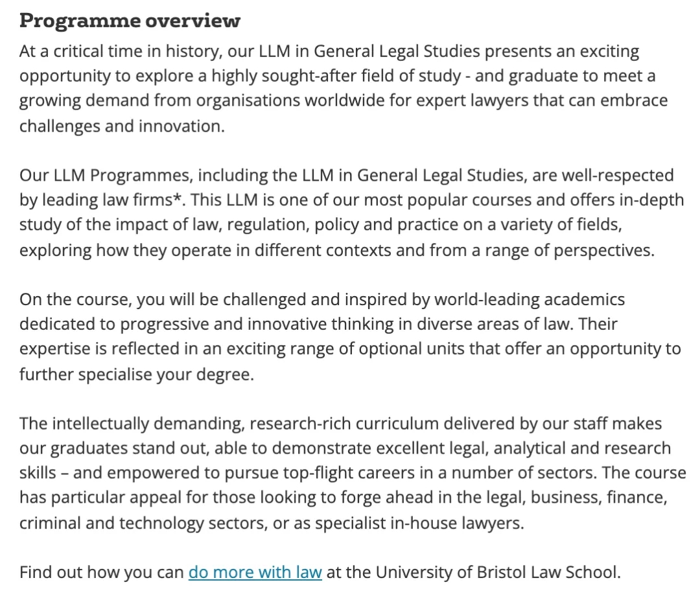Click the "Programme overview" heading
The image size is (700, 600).
(130, 21)
